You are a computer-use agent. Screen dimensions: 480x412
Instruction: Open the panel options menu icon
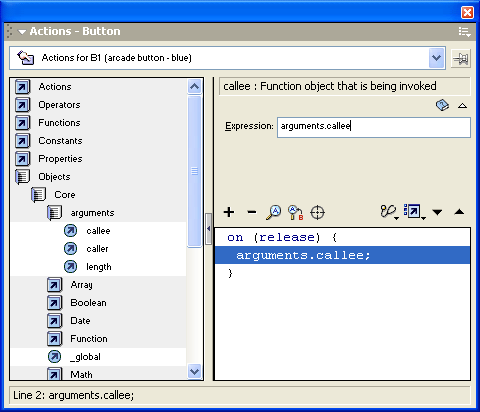coord(464,32)
